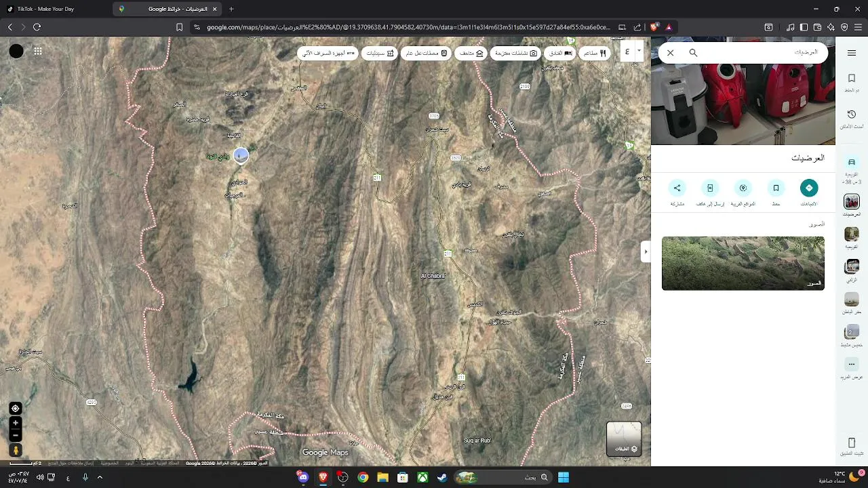This screenshot has width=868, height=488.
Task: Select the Pharmacies chip
Action: point(380,53)
